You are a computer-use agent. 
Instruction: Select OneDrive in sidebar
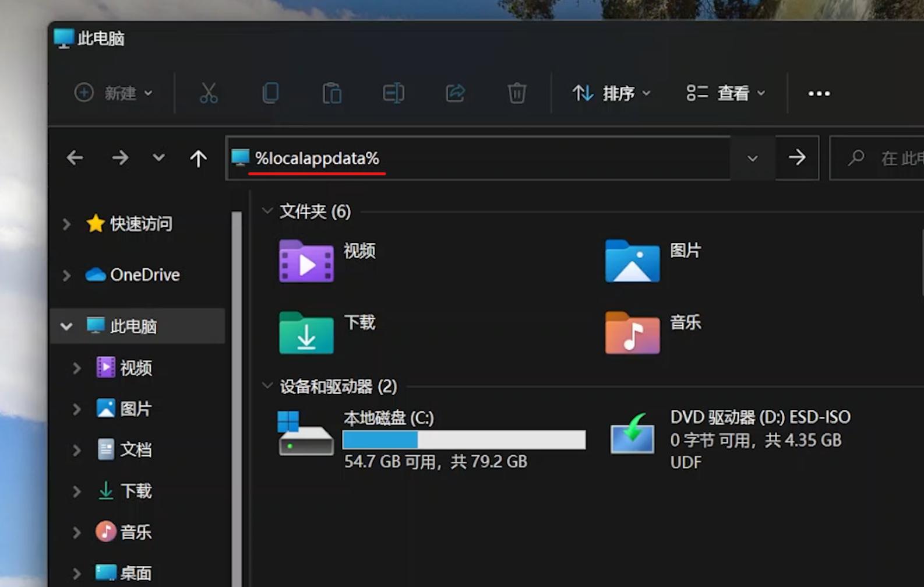[x=133, y=275]
